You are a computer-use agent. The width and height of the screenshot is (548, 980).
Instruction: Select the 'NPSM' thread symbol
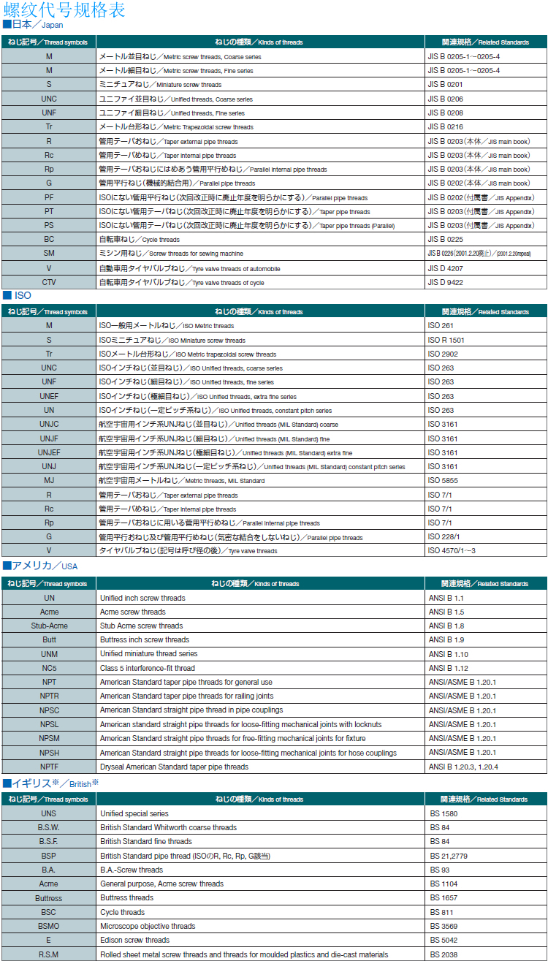click(50, 738)
